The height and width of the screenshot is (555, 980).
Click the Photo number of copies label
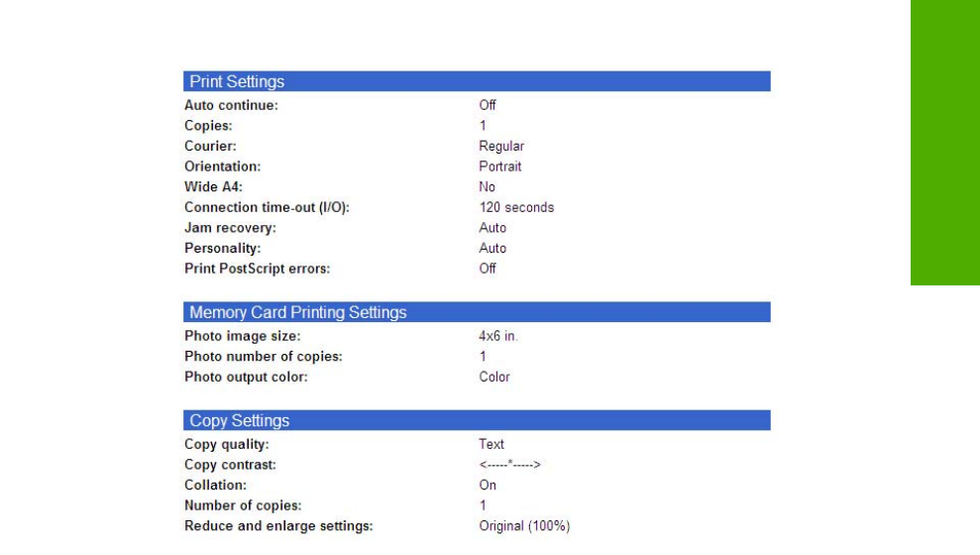pyautogui.click(x=258, y=357)
